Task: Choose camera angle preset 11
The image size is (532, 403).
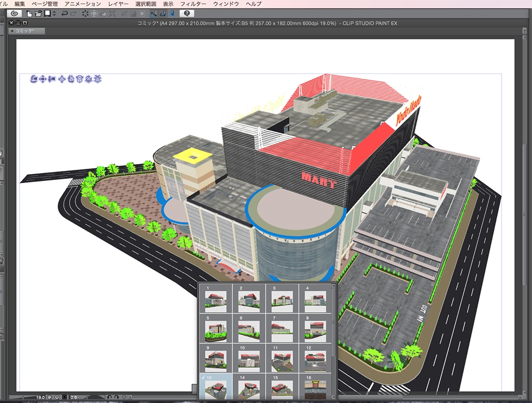Action: pos(282,358)
